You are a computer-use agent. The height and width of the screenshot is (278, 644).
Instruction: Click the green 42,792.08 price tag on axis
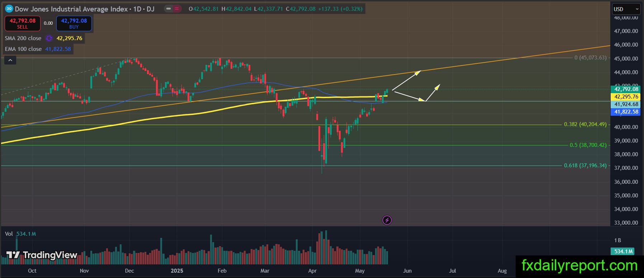coord(626,89)
